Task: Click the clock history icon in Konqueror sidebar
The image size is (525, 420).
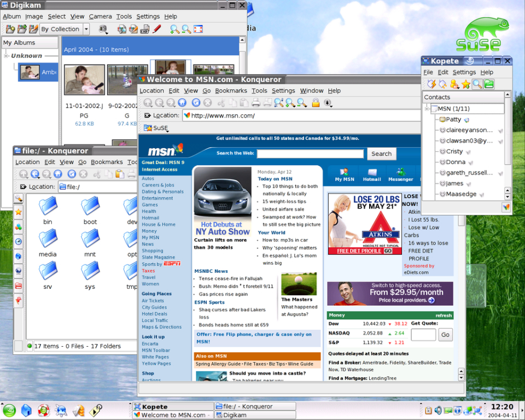Action: [19, 242]
